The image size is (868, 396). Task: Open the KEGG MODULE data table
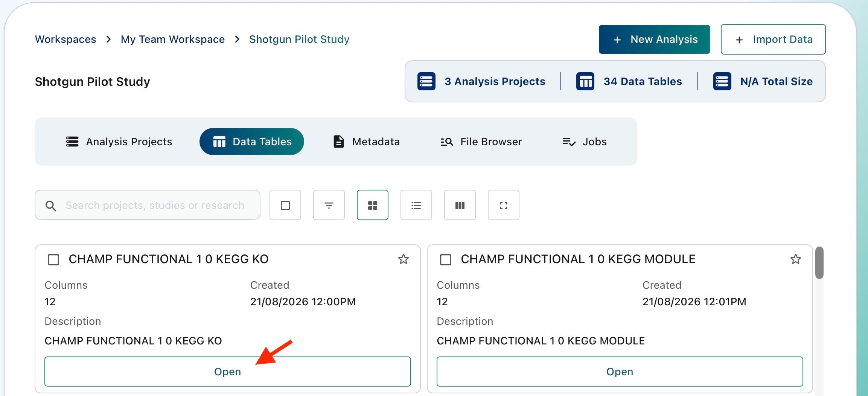[x=620, y=372]
